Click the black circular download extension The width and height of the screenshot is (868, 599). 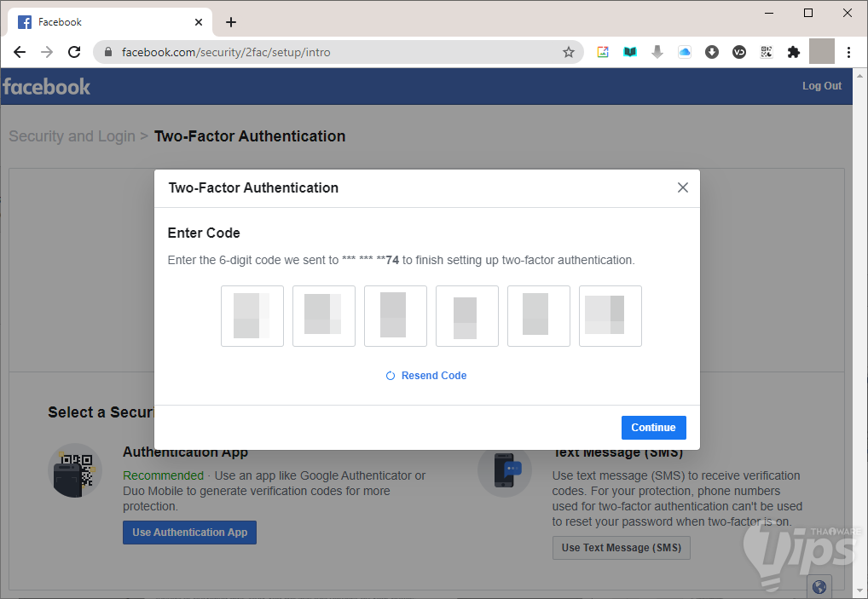[712, 52]
